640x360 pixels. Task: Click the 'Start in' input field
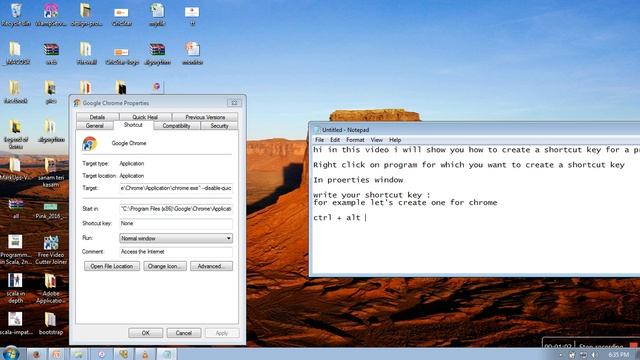point(176,209)
